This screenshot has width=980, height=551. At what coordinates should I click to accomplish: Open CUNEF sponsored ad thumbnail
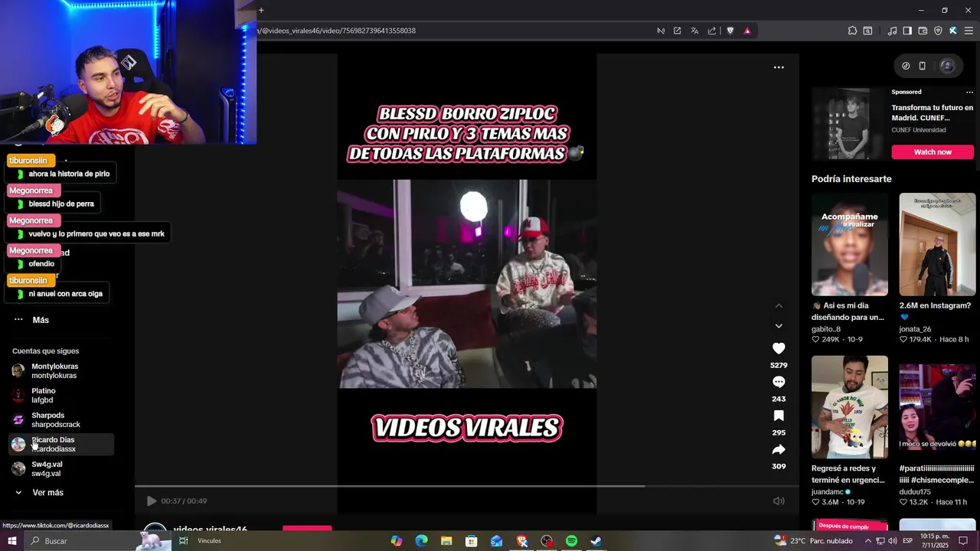point(850,123)
